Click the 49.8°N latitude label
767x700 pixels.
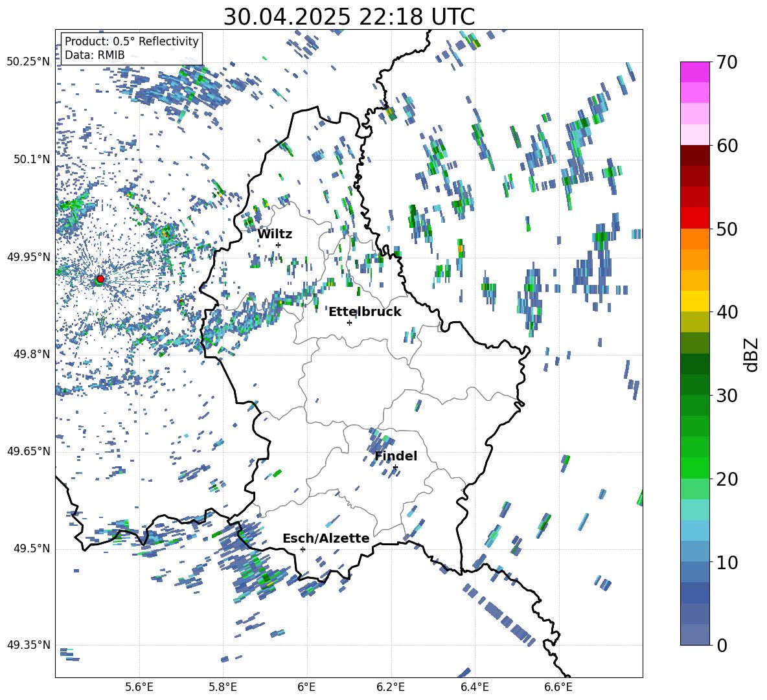pos(31,354)
